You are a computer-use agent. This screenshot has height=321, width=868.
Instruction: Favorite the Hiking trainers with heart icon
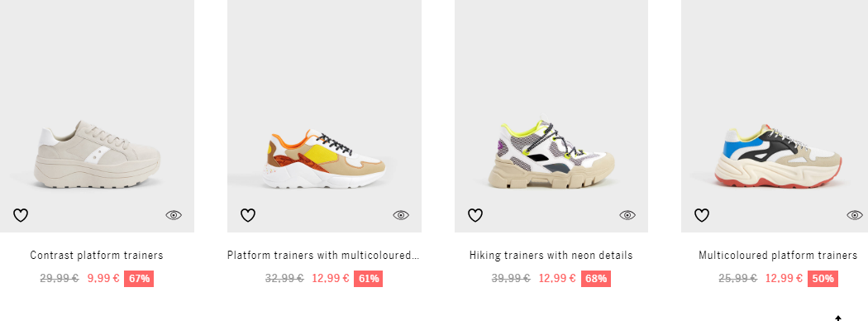(475, 215)
